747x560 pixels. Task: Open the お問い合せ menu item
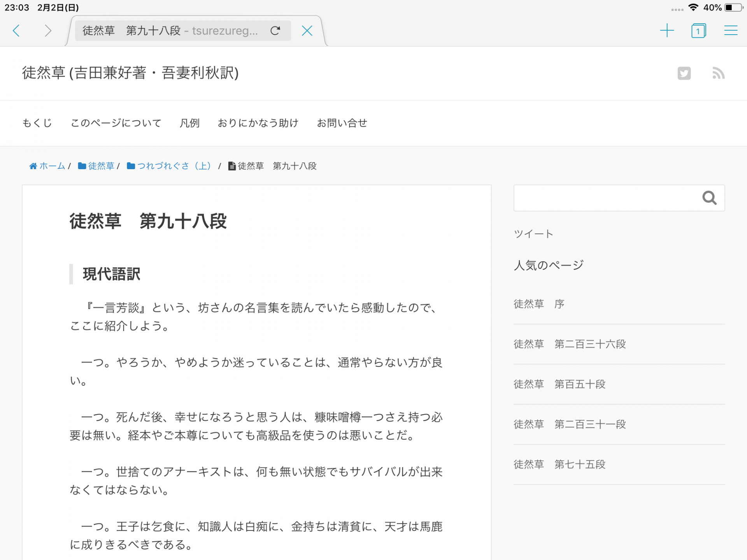click(342, 123)
